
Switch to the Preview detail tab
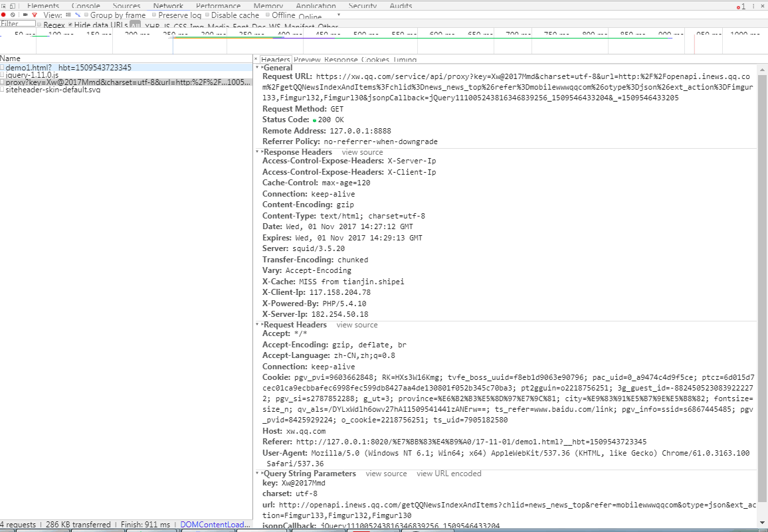pyautogui.click(x=307, y=59)
